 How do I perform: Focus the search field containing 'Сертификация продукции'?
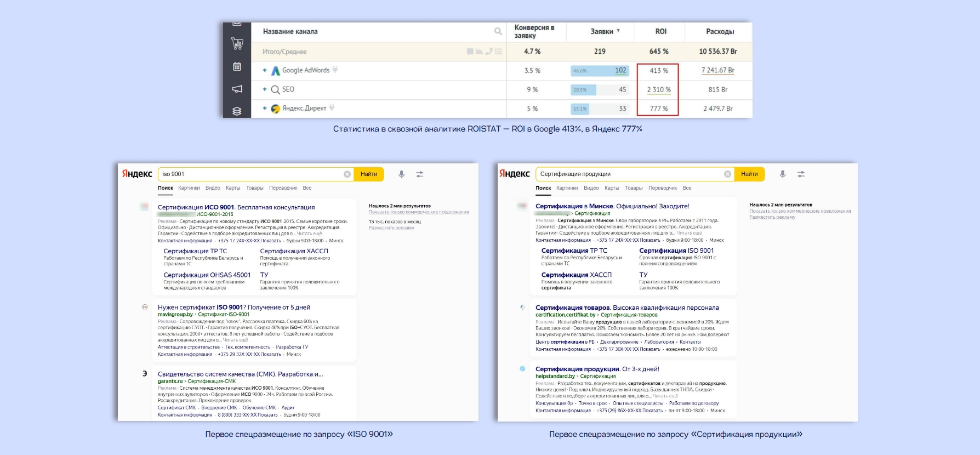(635, 174)
